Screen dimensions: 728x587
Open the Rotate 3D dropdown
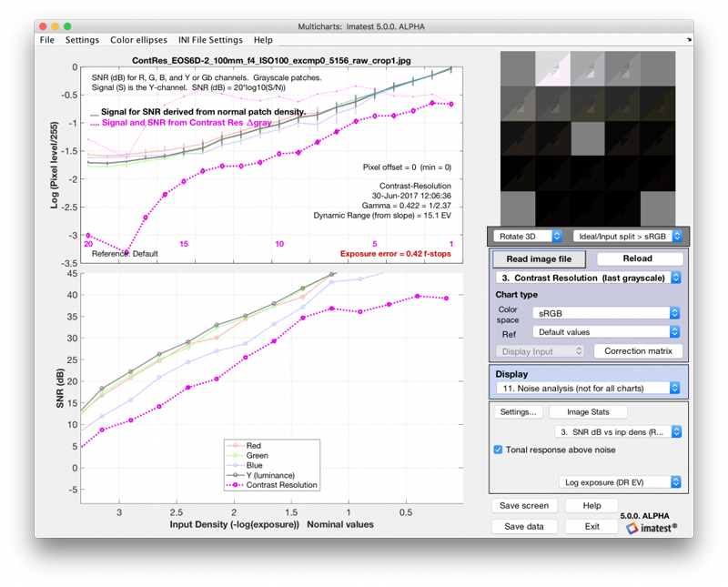(x=528, y=237)
